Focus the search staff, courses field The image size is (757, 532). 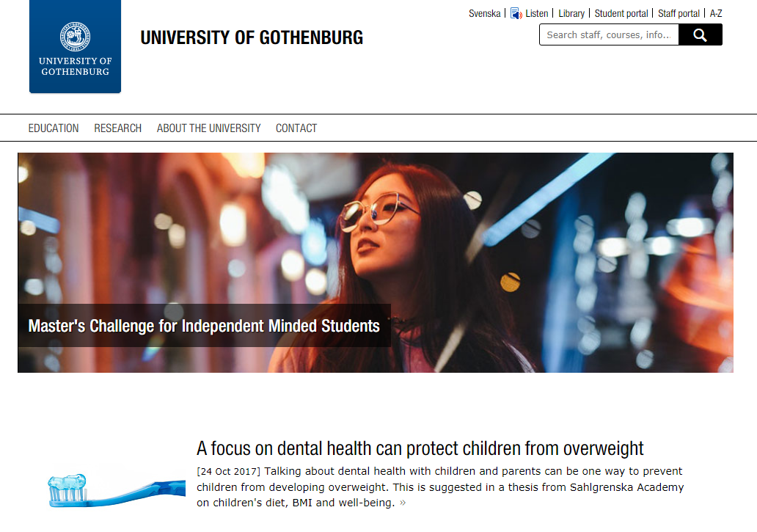pos(610,34)
